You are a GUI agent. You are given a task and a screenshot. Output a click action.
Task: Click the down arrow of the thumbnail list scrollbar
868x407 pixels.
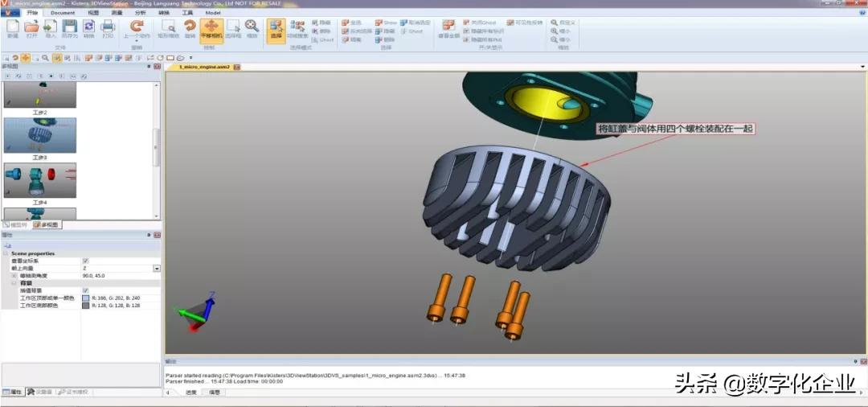pyautogui.click(x=157, y=216)
